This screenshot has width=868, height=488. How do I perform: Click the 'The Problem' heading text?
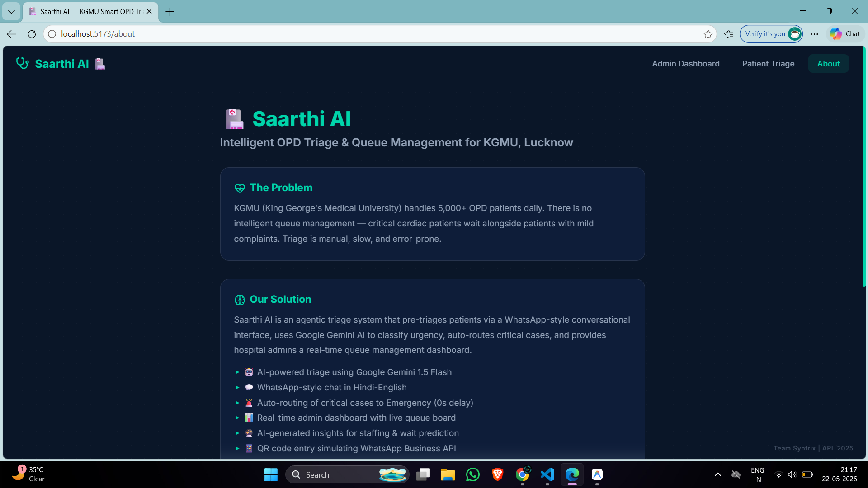click(x=281, y=188)
